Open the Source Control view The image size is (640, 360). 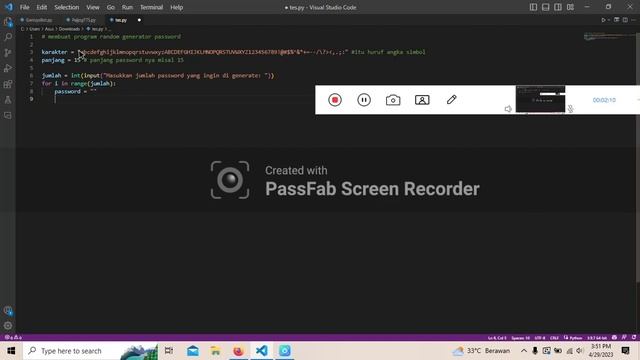pyautogui.click(x=8, y=53)
